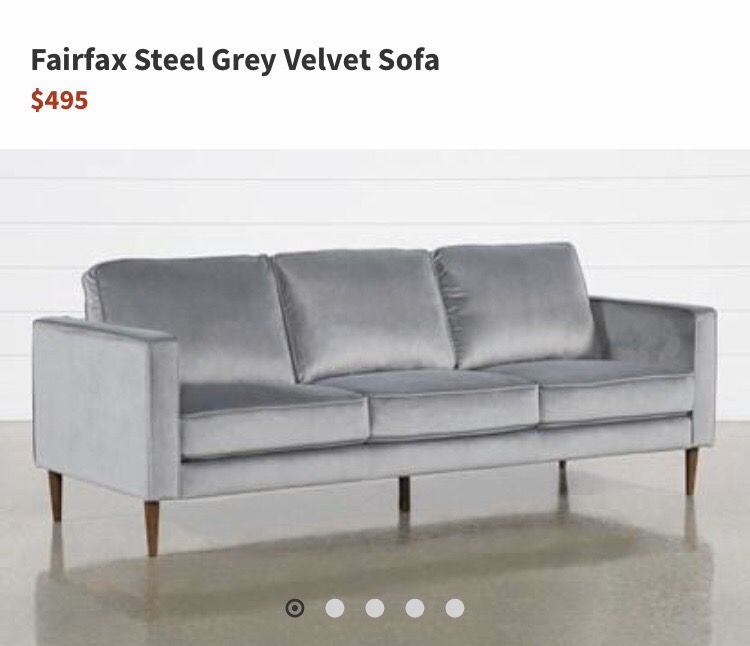Click the $495 price text

[59, 100]
